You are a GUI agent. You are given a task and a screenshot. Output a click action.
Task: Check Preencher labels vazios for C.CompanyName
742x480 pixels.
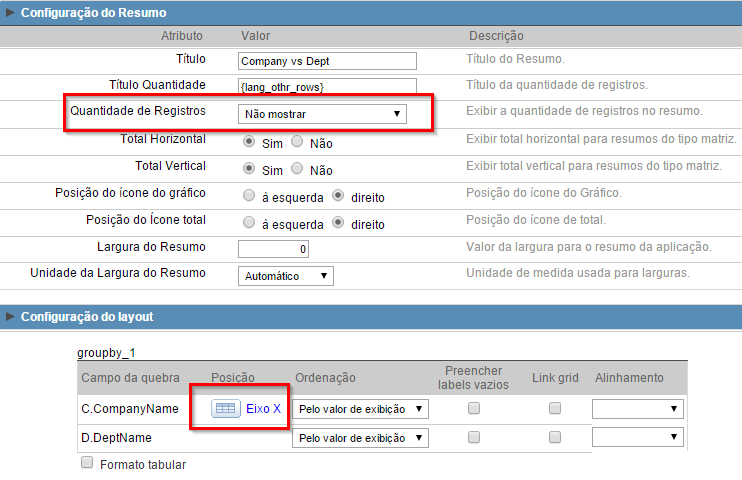tap(474, 408)
